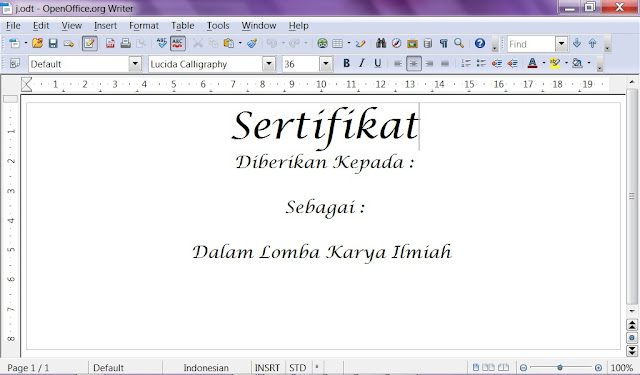
Task: Open the Format menu
Action: pyautogui.click(x=144, y=26)
